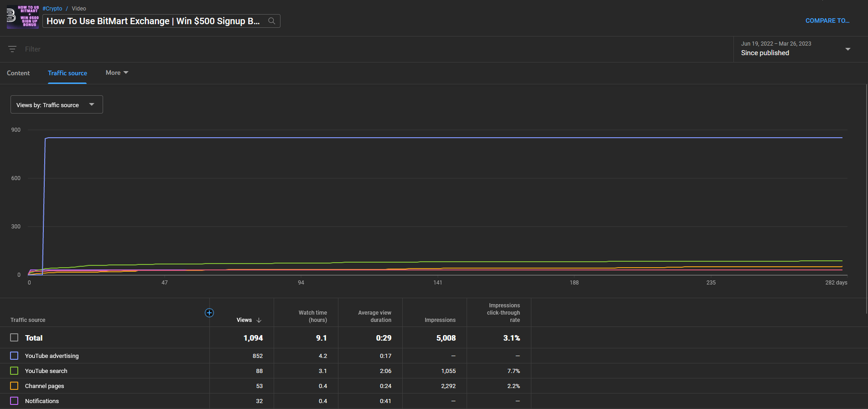Click COMPARE TO button
The height and width of the screenshot is (409, 868).
[x=827, y=21]
